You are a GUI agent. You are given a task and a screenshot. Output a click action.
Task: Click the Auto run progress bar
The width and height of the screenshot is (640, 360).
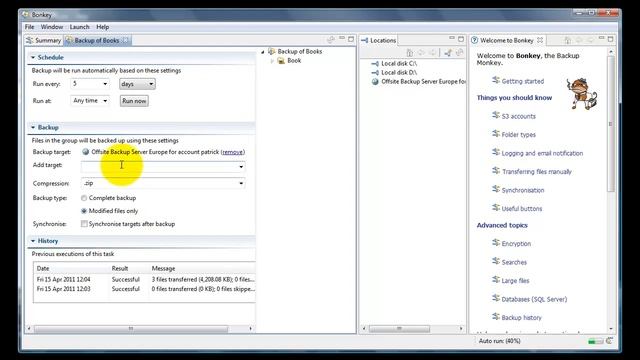coord(596,341)
